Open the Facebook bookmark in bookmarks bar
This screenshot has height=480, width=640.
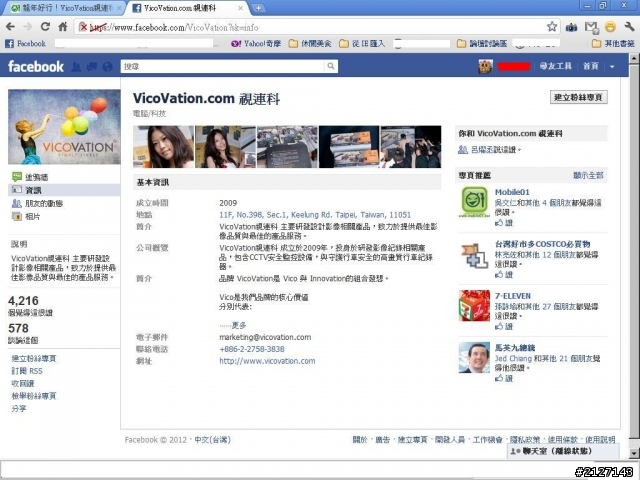pos(25,43)
